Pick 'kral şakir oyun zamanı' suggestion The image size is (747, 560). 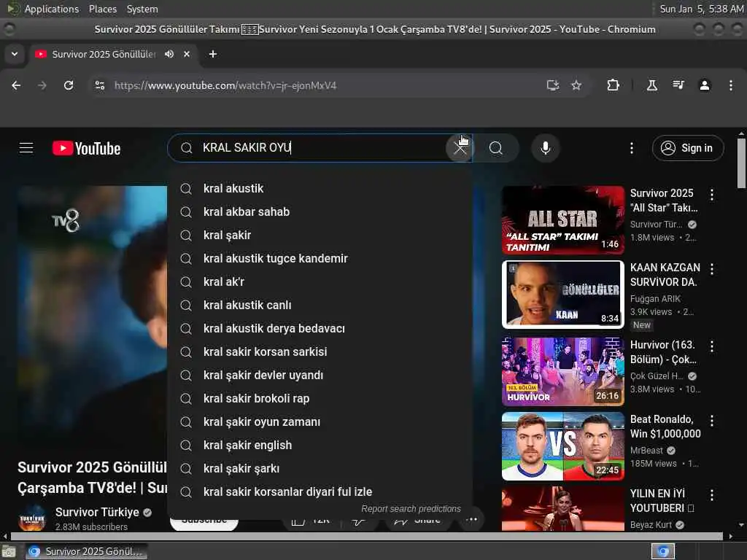[320, 422]
